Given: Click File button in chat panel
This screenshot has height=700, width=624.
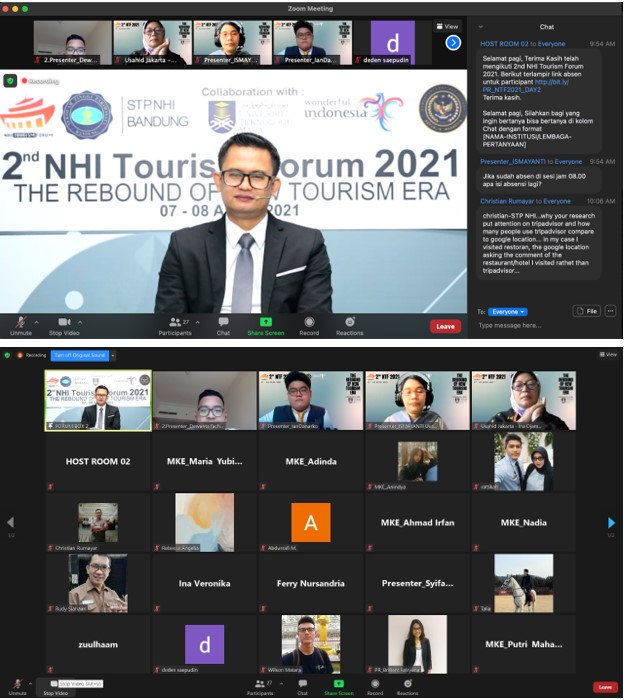Looking at the screenshot, I should tap(587, 311).
